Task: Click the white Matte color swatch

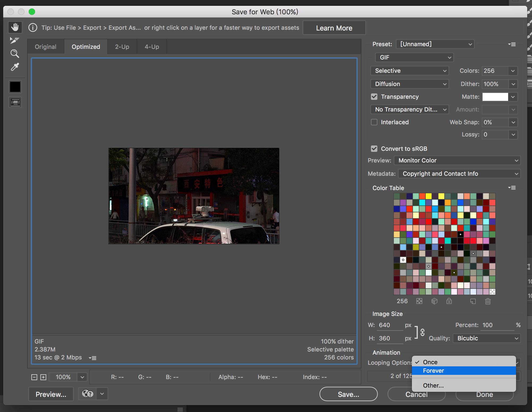Action: (495, 97)
